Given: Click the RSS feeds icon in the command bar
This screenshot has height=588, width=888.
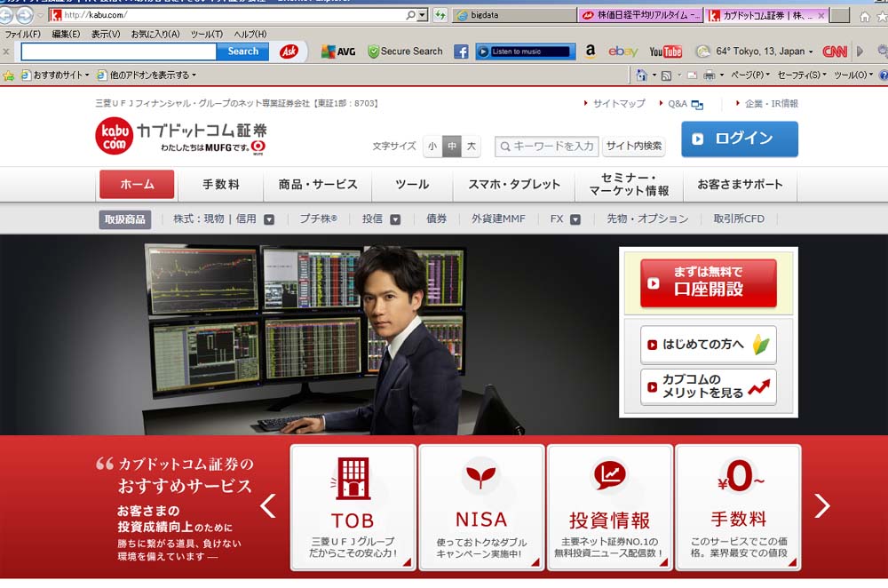Looking at the screenshot, I should tap(667, 75).
